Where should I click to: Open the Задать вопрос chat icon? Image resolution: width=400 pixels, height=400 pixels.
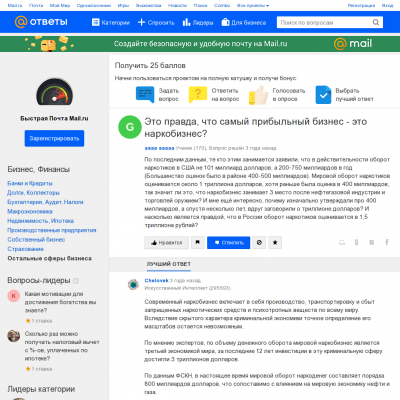point(145,94)
